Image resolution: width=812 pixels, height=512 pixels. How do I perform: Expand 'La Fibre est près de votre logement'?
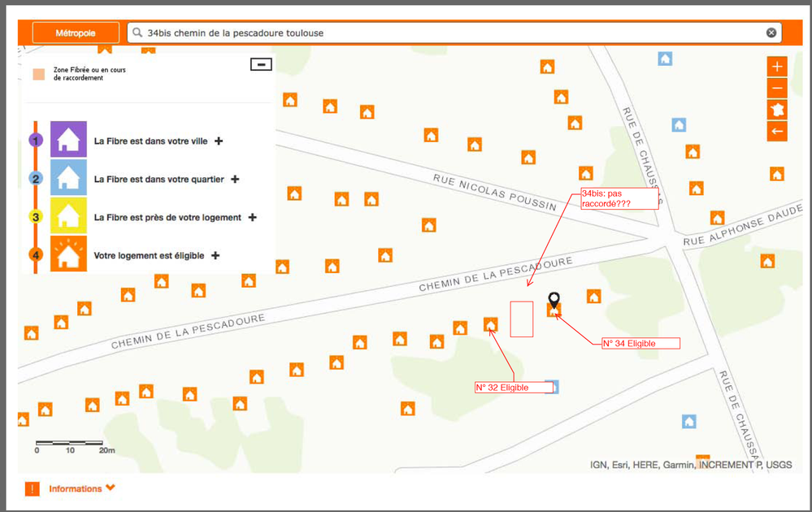pyautogui.click(x=253, y=218)
